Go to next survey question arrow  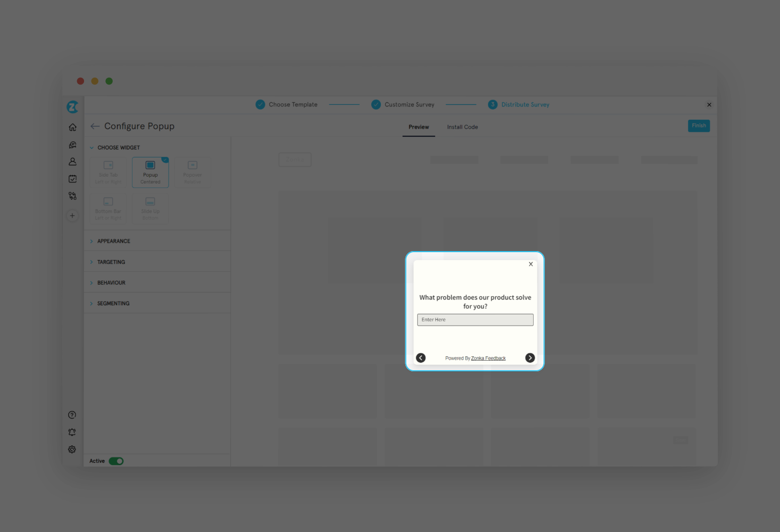coord(530,358)
